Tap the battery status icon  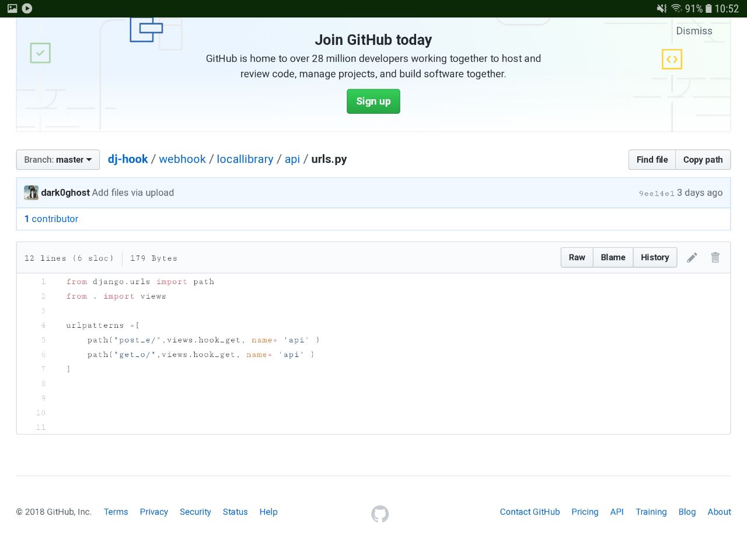point(708,8)
